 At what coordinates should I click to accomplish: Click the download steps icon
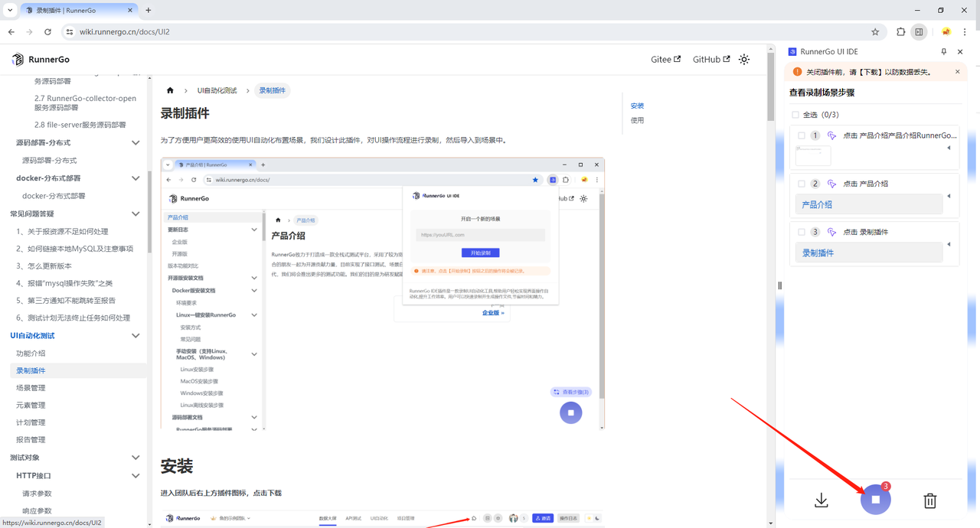(822, 500)
